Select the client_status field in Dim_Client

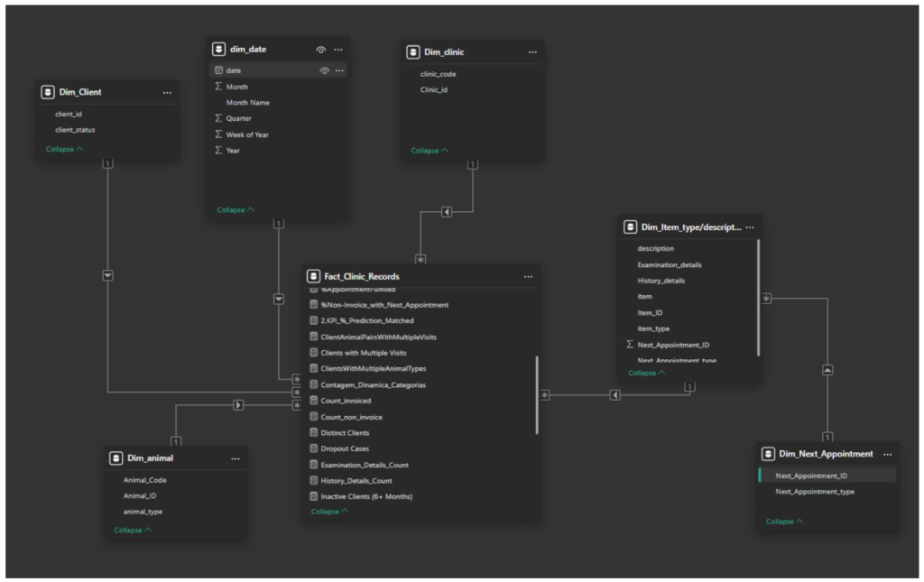click(75, 130)
